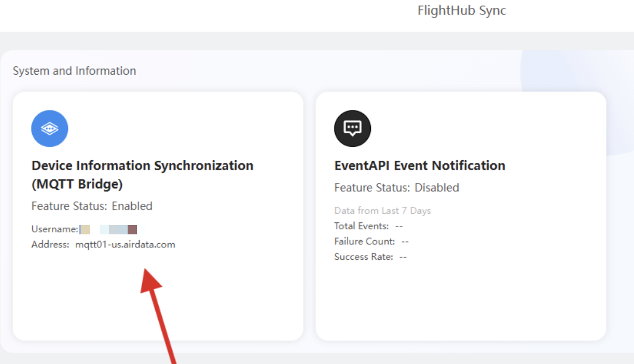Click the Total Events row
Image resolution: width=634 pixels, height=364 pixels.
(x=369, y=226)
